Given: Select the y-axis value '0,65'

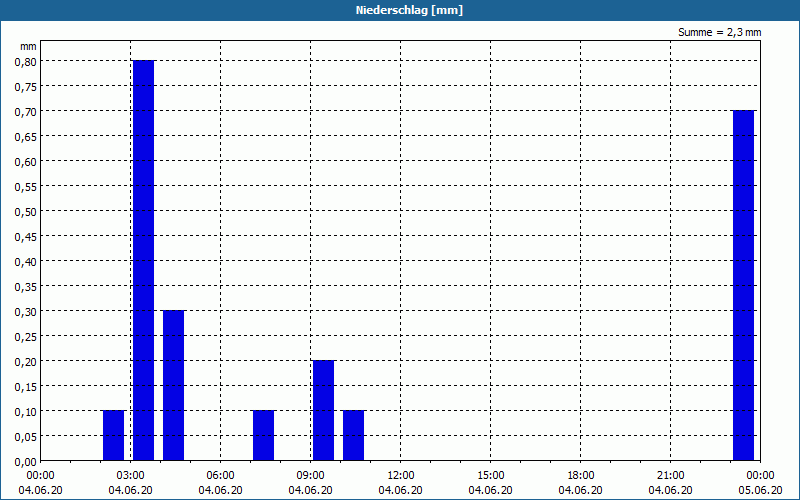Looking at the screenshot, I should click(x=26, y=137).
